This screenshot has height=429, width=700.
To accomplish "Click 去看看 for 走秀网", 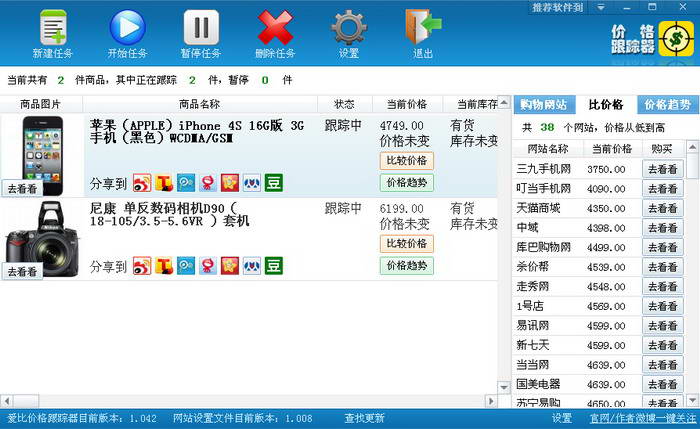I will tap(663, 287).
